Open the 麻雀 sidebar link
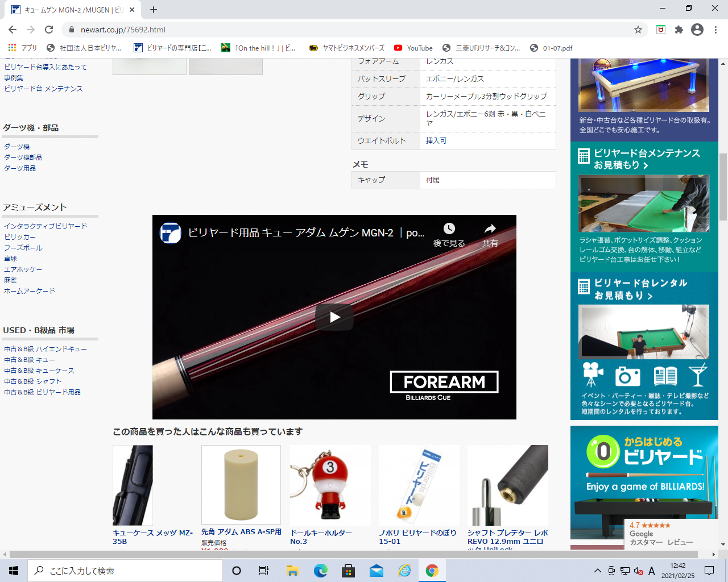This screenshot has width=728, height=582. coord(10,280)
